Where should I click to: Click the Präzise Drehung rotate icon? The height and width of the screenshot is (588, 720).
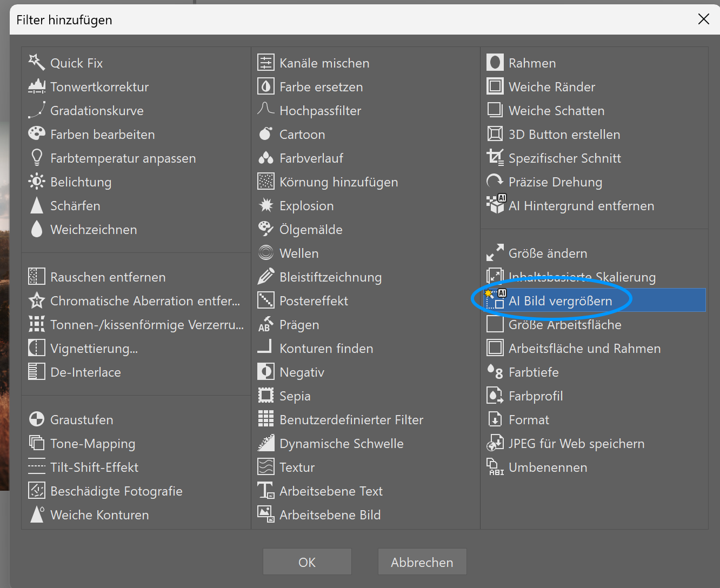pos(495,182)
